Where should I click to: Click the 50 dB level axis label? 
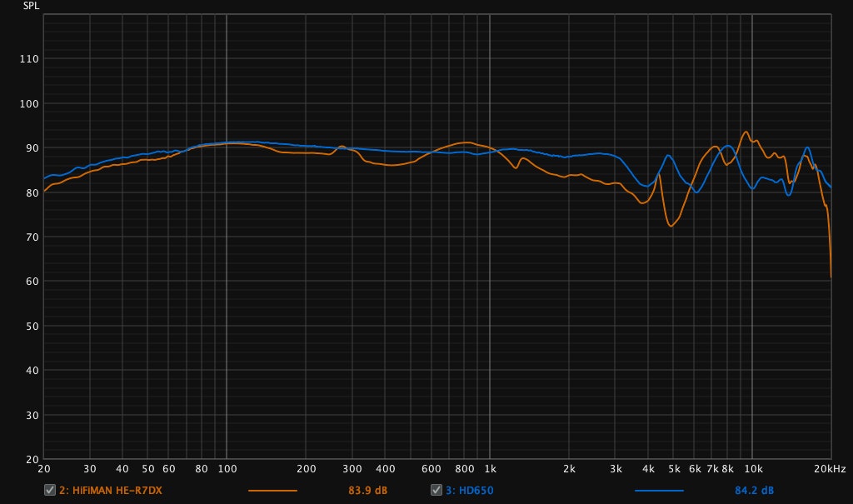[32, 326]
